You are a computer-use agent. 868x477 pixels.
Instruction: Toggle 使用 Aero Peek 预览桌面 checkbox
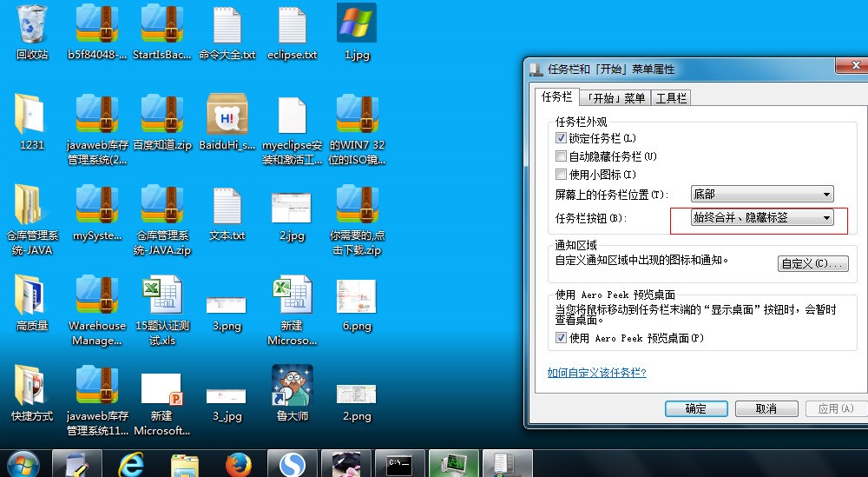point(561,338)
